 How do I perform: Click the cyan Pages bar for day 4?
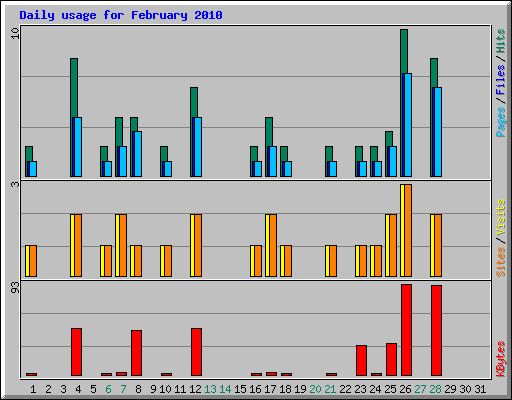(x=78, y=147)
